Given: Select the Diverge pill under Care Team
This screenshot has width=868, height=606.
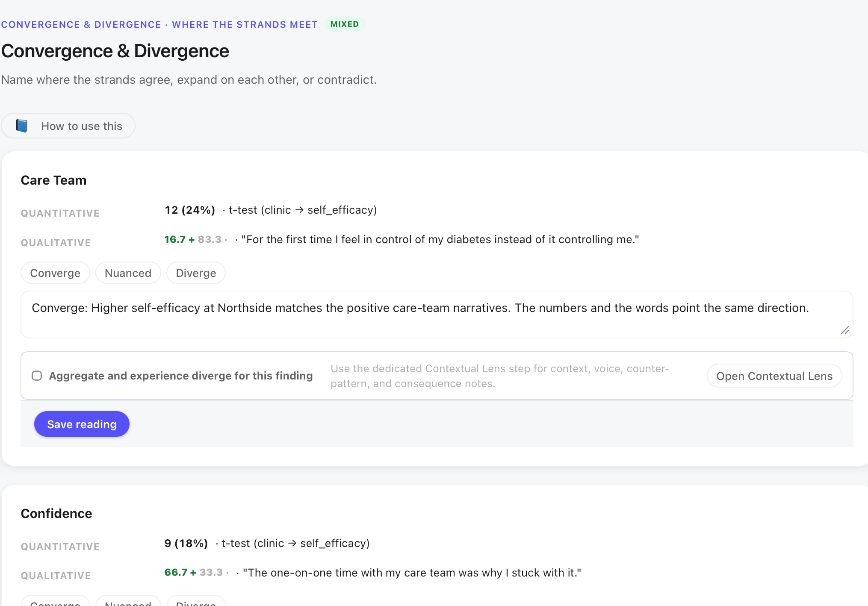Looking at the screenshot, I should 196,273.
